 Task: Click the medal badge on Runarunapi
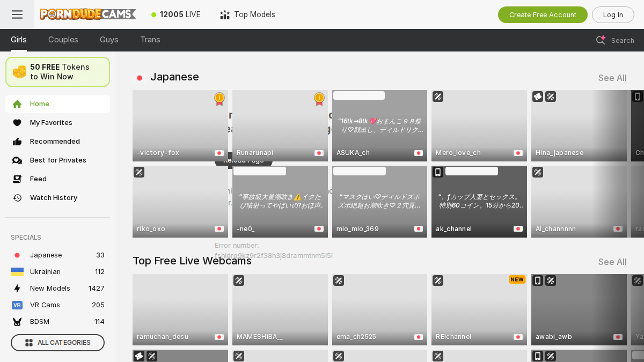pyautogui.click(x=319, y=99)
